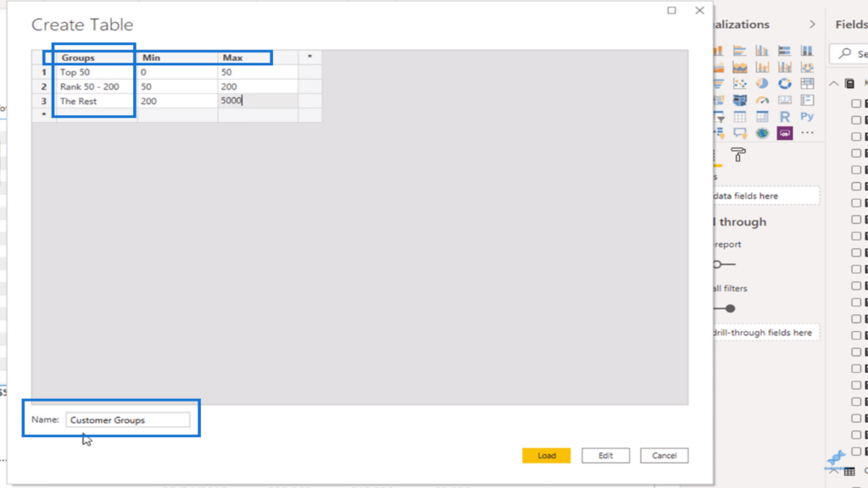Select the donut chart visual

coord(784,84)
